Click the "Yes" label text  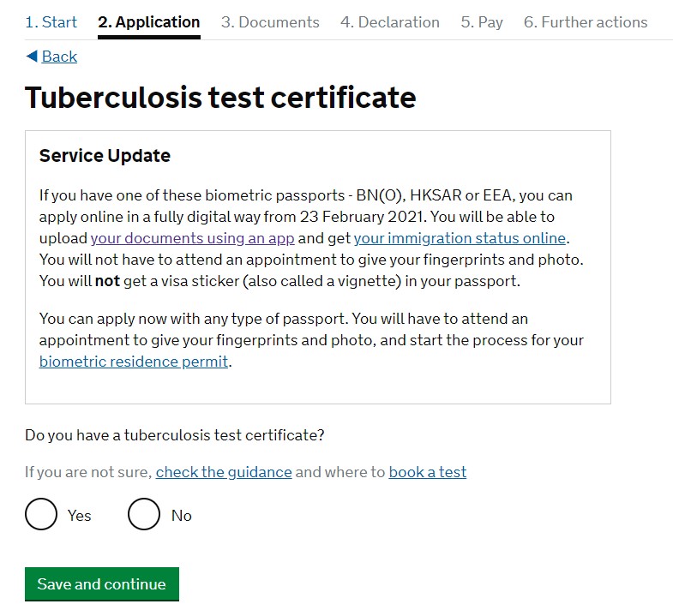[x=80, y=516]
